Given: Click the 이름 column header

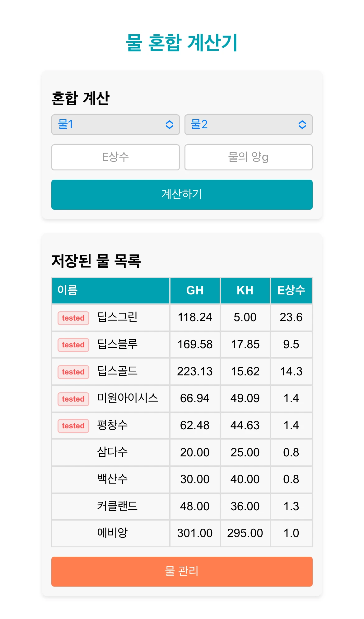Looking at the screenshot, I should [x=68, y=290].
